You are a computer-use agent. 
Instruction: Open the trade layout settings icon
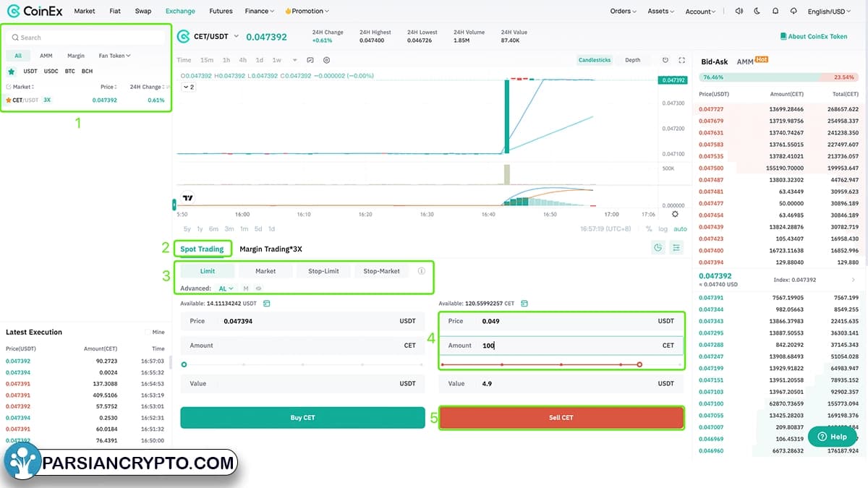click(x=676, y=248)
